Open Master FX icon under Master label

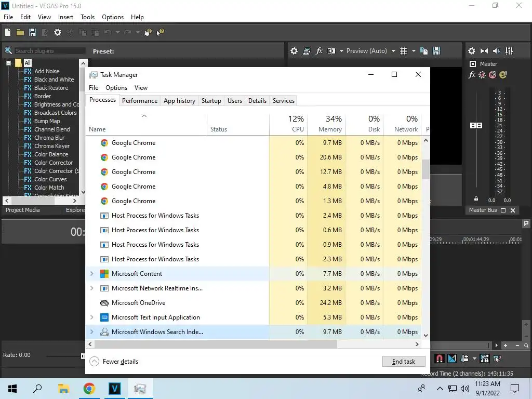pyautogui.click(x=472, y=75)
